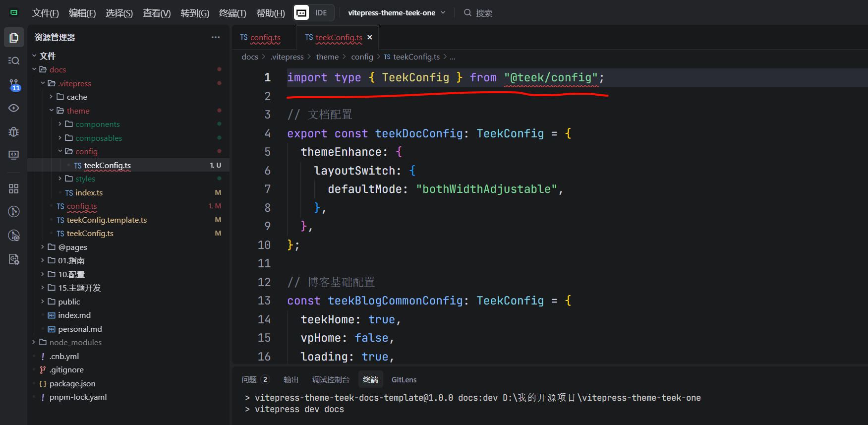Screen dimensions: 868x425
Task: Open Source Control with 11 changes badge
Action: tap(14, 85)
